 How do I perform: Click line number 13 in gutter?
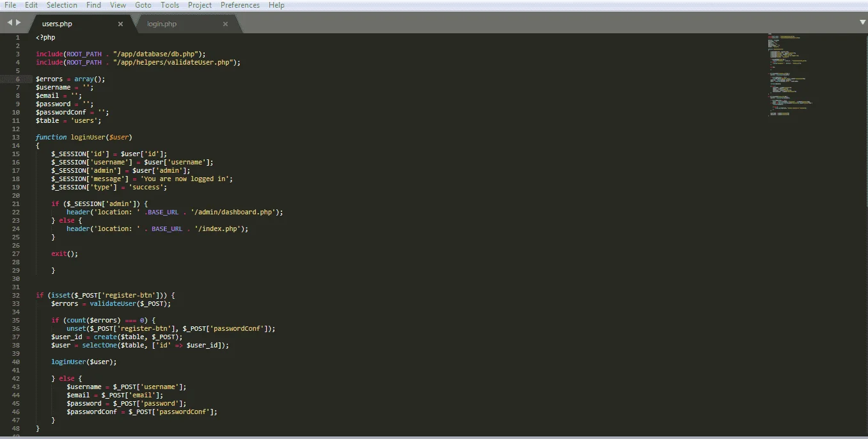pos(16,138)
